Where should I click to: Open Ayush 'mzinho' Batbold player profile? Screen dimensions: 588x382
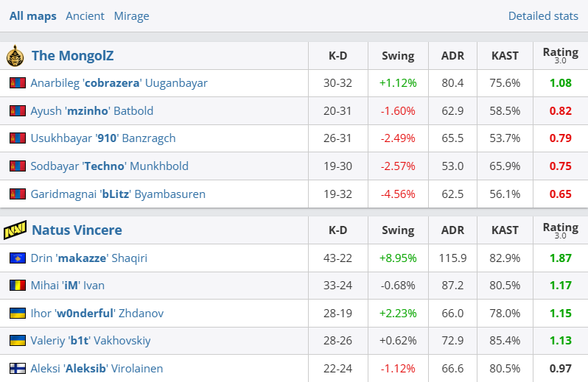(91, 111)
